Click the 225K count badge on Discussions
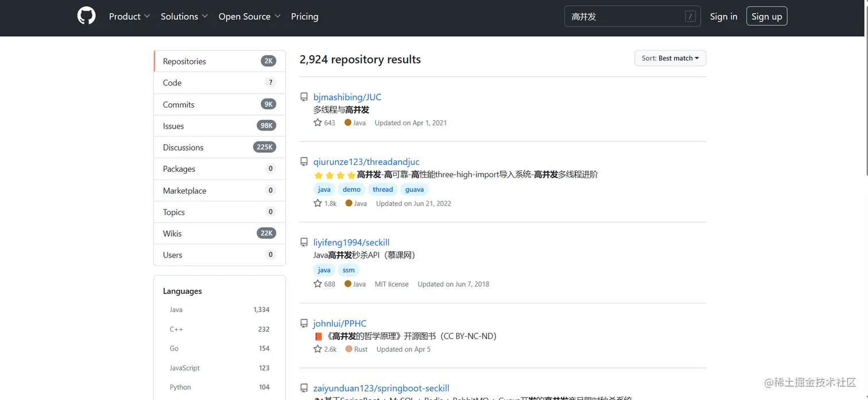 265,147
